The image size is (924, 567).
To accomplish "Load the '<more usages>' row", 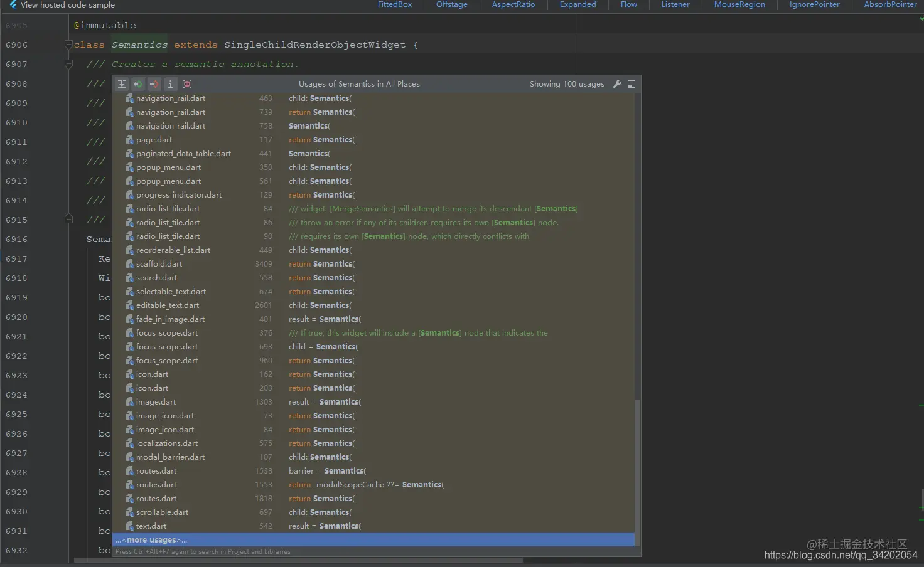I will click(x=373, y=540).
